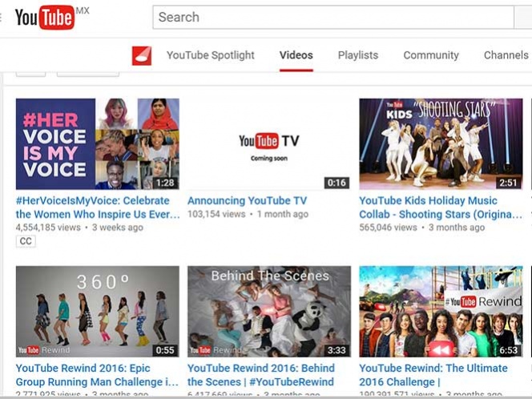Click the 0:16 duration badge
Image resolution: width=532 pixels, height=399 pixels.
point(337,183)
